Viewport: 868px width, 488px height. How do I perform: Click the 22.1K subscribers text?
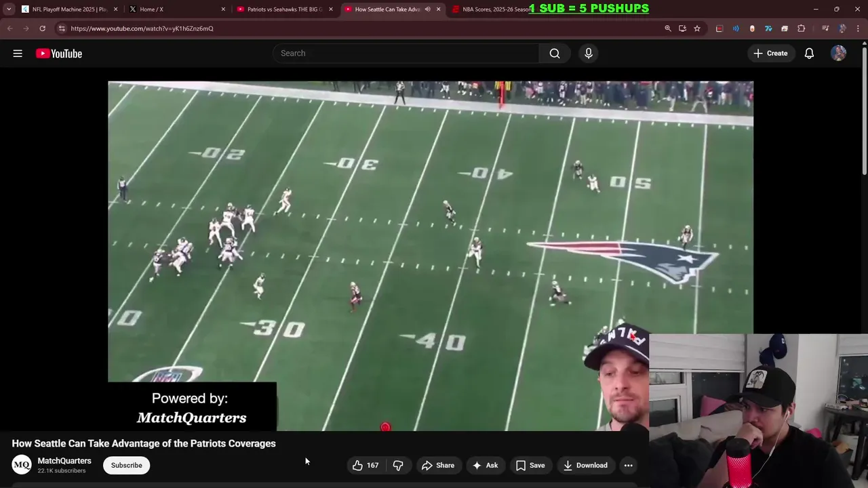tap(62, 471)
